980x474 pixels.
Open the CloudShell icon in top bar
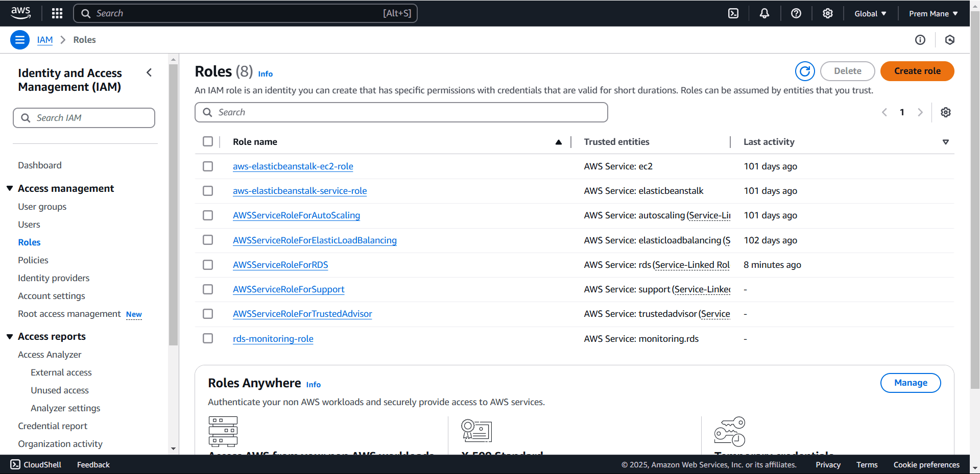(733, 13)
